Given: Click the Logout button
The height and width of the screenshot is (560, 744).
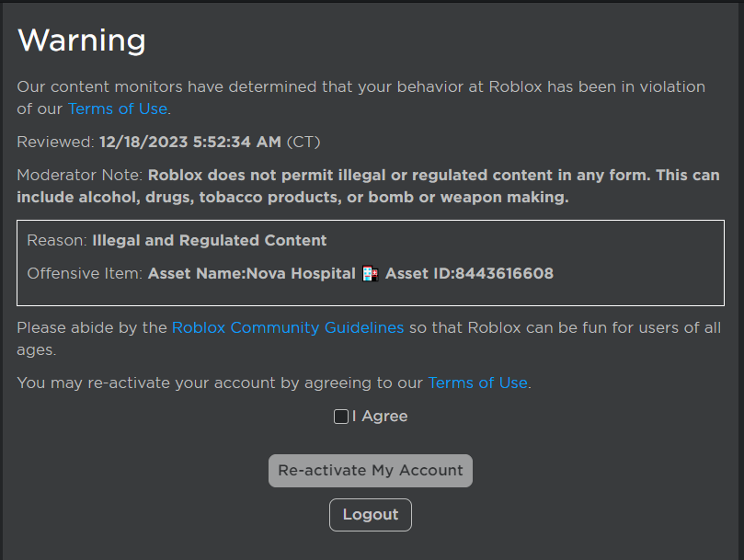Looking at the screenshot, I should tap(370, 515).
